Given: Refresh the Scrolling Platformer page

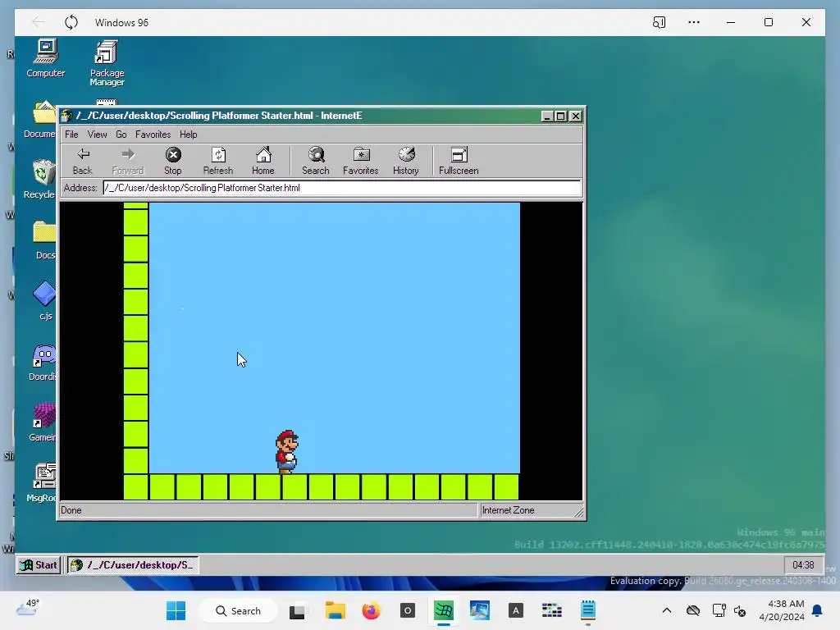Looking at the screenshot, I should point(218,161).
